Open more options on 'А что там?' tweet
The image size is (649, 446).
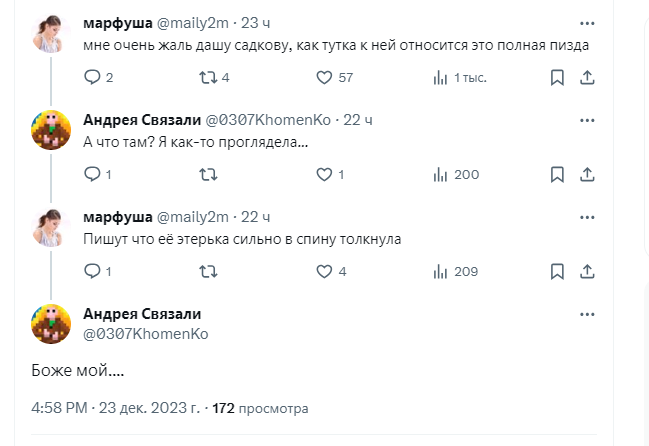[x=587, y=119]
